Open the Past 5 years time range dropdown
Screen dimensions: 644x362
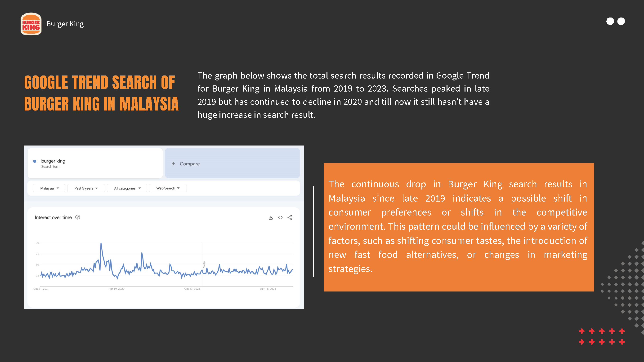coord(86,188)
